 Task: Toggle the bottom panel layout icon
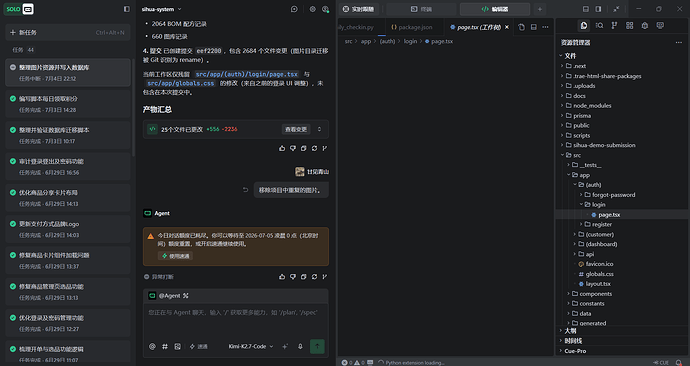pos(586,9)
